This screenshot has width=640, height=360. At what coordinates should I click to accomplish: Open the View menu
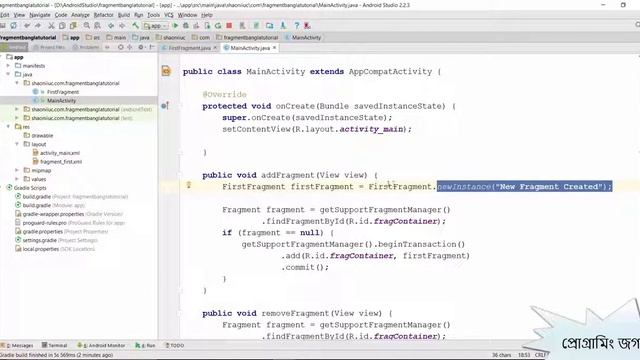(19, 15)
